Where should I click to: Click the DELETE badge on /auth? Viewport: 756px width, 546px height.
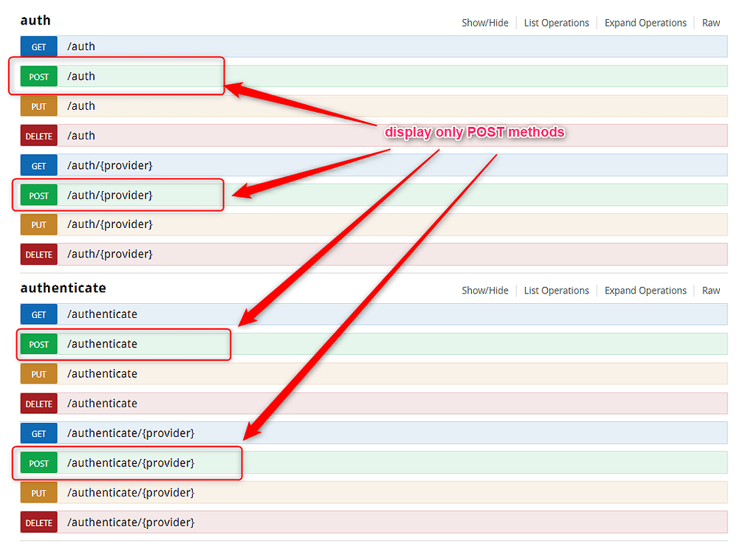(x=38, y=135)
